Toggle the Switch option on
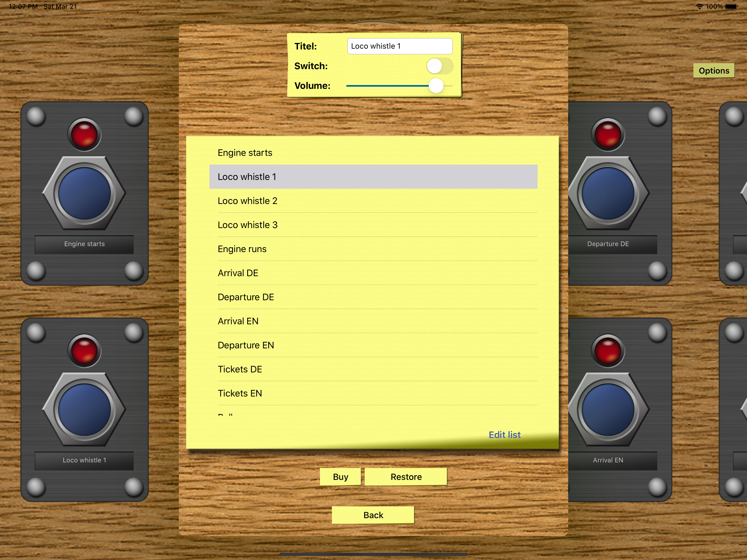Image resolution: width=747 pixels, height=560 pixels. (439, 66)
